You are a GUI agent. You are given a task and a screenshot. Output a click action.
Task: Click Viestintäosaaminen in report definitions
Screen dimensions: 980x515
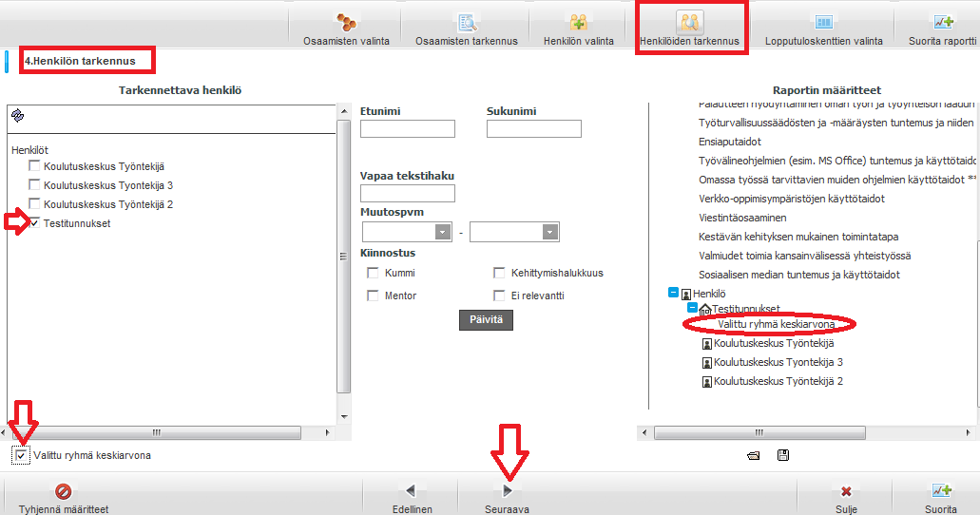point(742,218)
